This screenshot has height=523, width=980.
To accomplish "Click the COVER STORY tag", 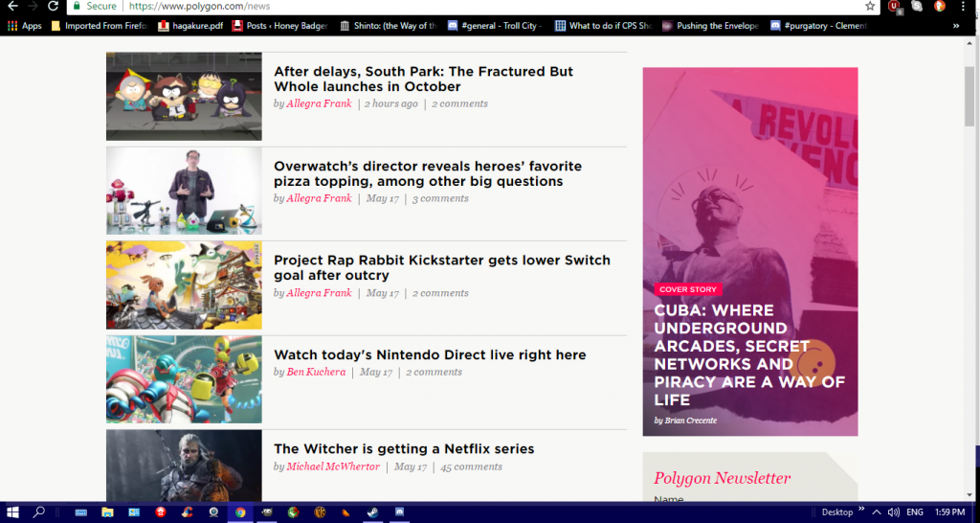I will (688, 289).
